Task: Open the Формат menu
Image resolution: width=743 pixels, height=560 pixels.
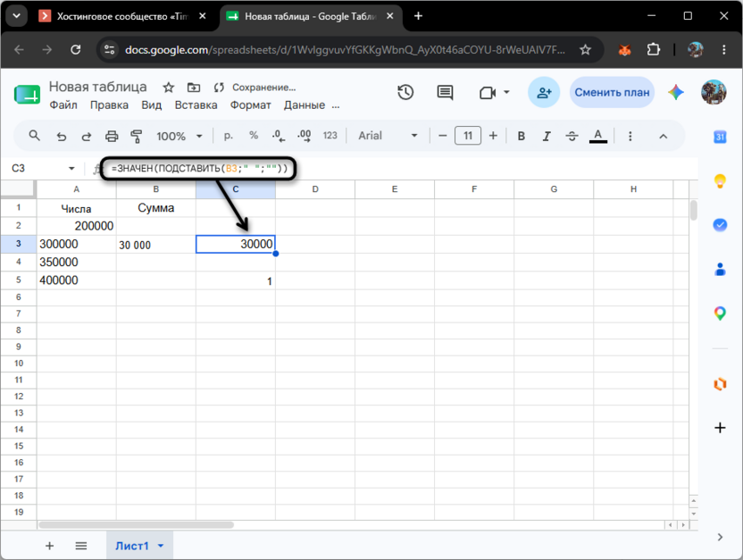Action: click(x=250, y=105)
